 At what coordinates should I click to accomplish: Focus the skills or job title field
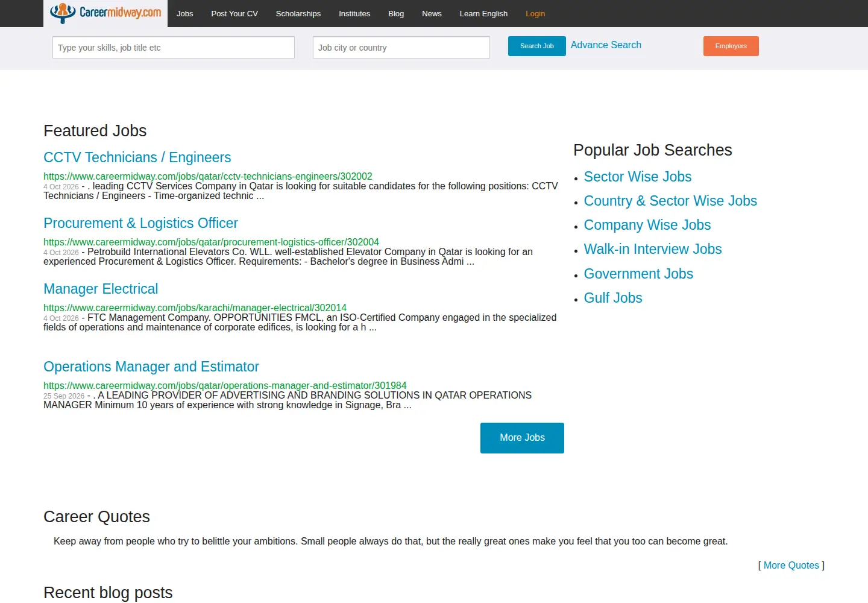click(174, 48)
